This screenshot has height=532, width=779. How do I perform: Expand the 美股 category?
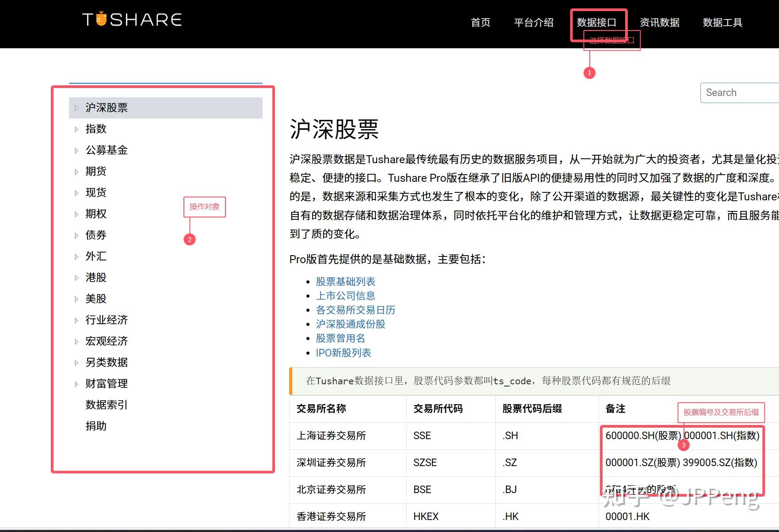click(95, 299)
